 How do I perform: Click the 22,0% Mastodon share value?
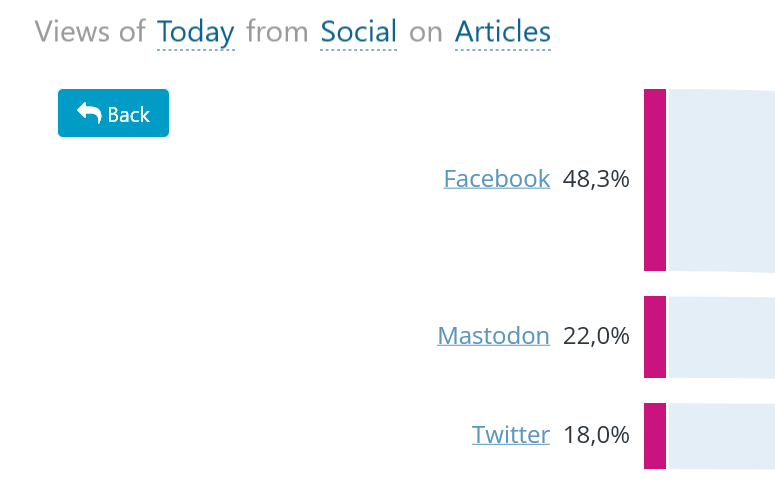(x=596, y=336)
